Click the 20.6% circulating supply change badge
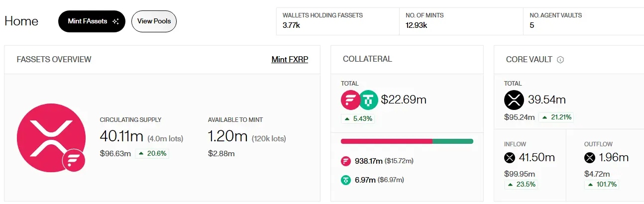The image size is (644, 204). pyautogui.click(x=151, y=154)
